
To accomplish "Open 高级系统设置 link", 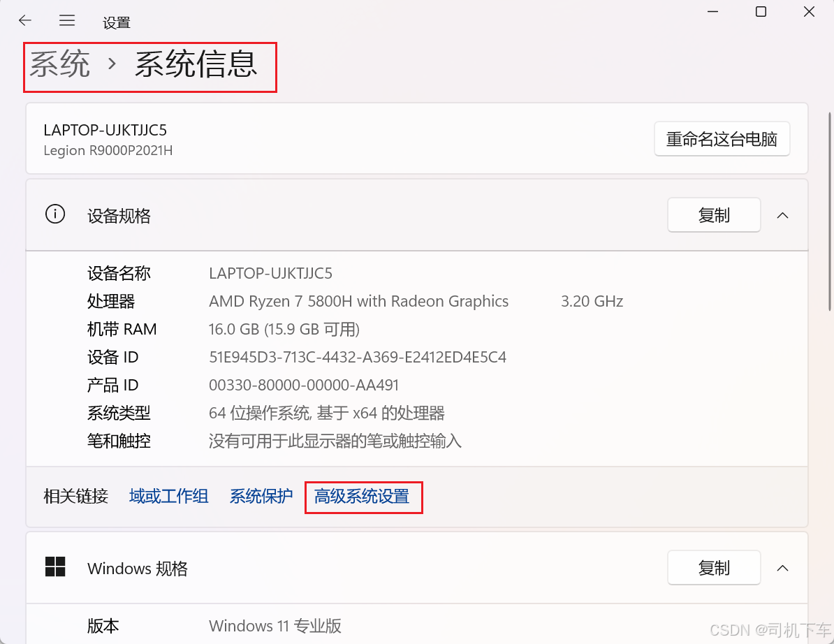I will point(362,496).
